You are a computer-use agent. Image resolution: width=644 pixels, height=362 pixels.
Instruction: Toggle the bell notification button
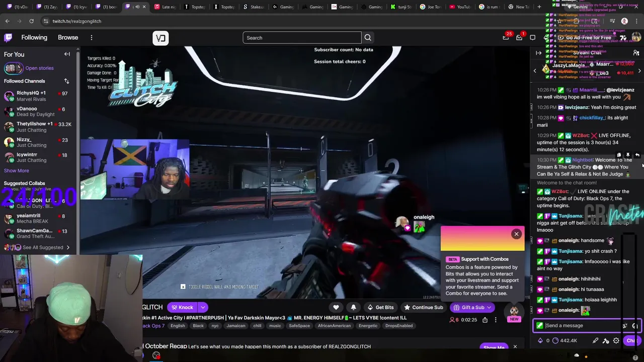353,307
